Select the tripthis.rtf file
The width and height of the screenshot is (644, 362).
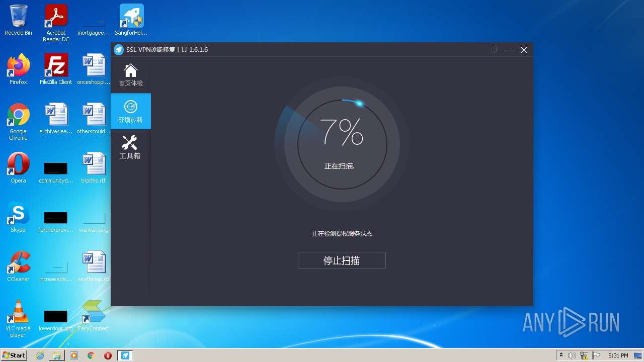coord(94,168)
